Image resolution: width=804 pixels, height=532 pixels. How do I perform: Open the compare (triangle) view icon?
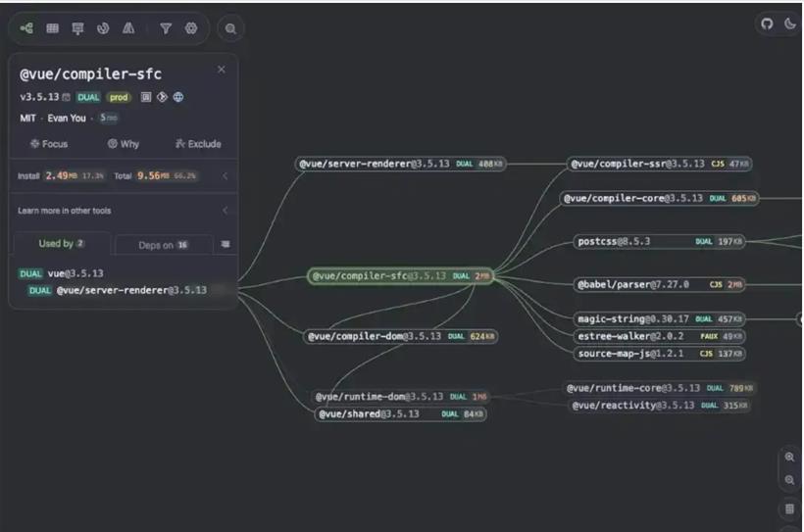click(x=128, y=28)
